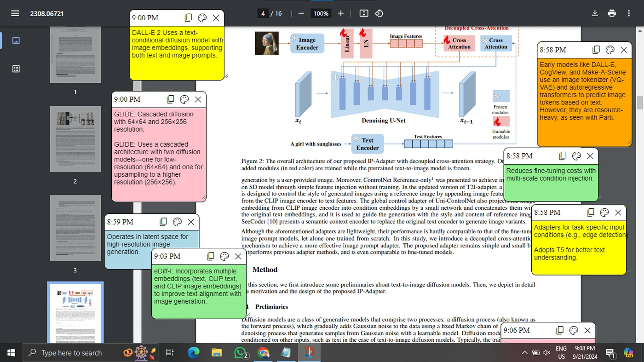Copy the 'Reduces fine-tuning costs' note
Viewport: 644px width, 362px height.
click(563, 156)
